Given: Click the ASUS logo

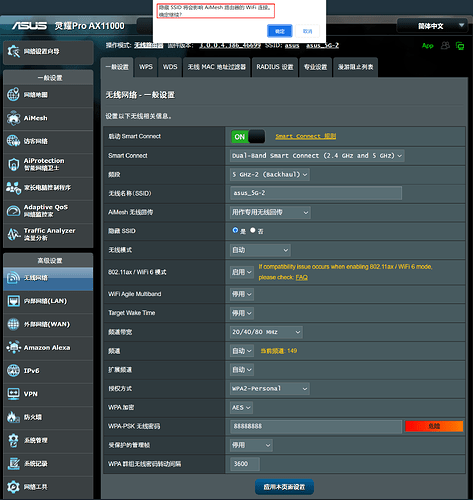Looking at the screenshot, I should 29,26.
